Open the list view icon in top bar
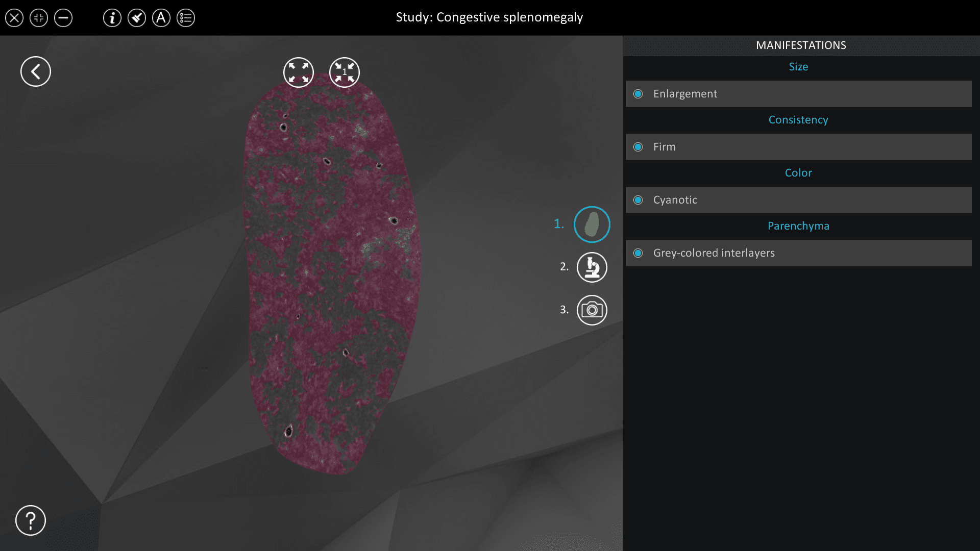This screenshot has height=551, width=980. coord(186,18)
